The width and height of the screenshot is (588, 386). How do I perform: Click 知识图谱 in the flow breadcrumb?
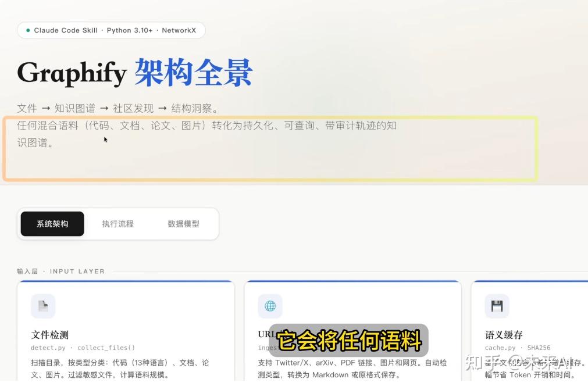coord(74,108)
